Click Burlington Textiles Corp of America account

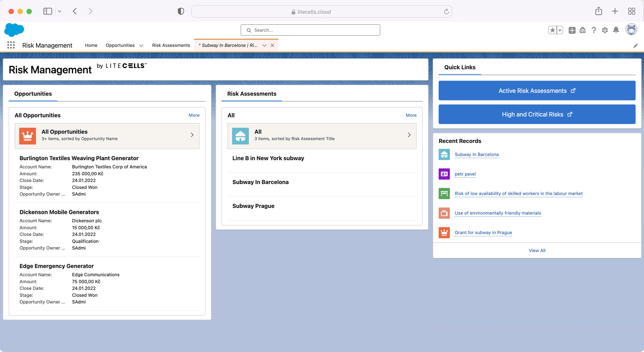(x=109, y=167)
